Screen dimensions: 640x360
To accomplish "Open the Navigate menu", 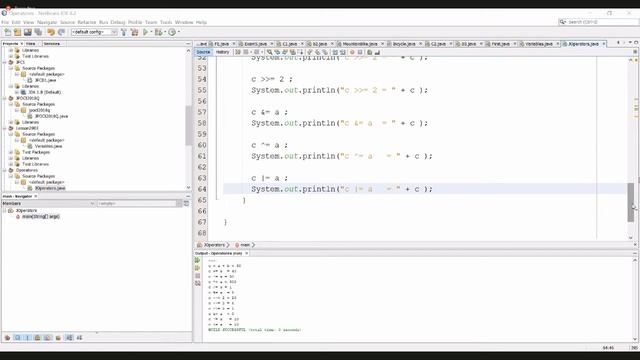I will [47, 22].
